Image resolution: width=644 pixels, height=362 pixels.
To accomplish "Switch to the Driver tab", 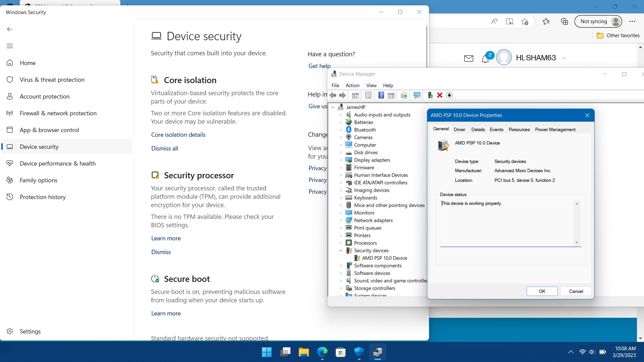I will coord(459,130).
